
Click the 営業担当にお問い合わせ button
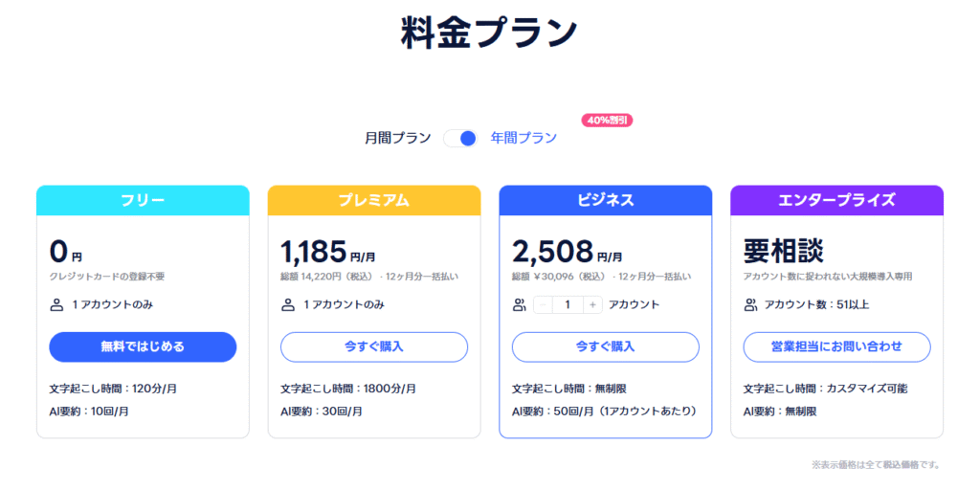[837, 346]
